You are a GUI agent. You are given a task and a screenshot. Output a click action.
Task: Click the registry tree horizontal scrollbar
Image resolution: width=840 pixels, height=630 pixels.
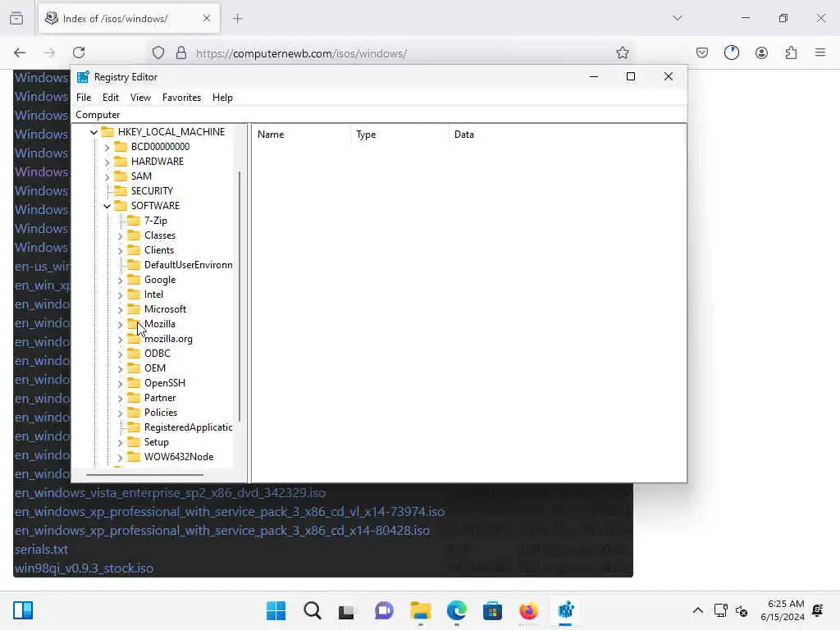(144, 475)
